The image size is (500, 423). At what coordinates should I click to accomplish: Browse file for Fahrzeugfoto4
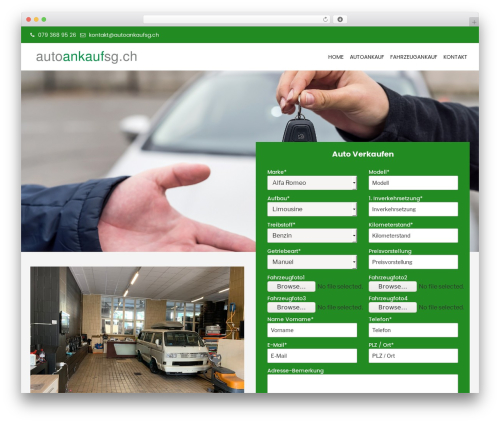pos(392,307)
